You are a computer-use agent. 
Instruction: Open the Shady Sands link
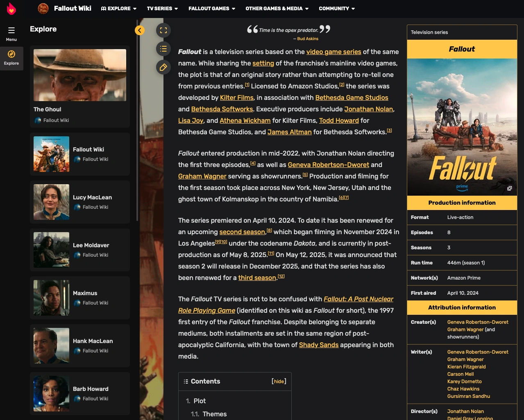319,345
